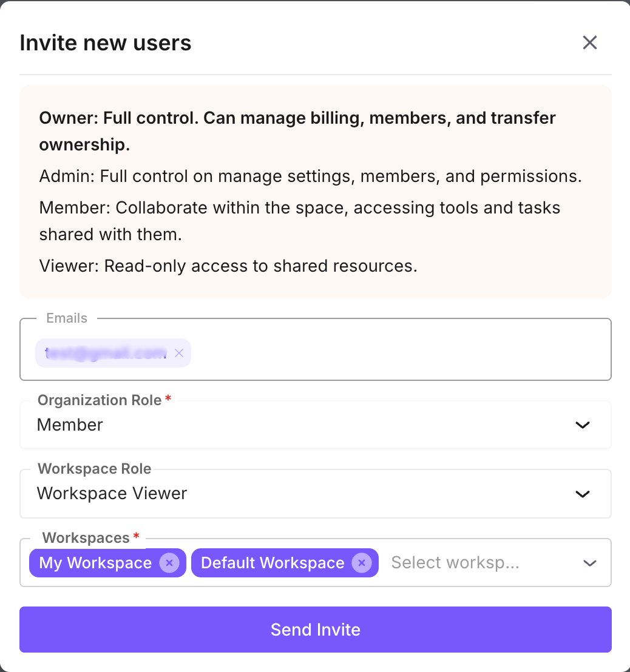Click the Organization Role chevron arrow

click(x=582, y=425)
